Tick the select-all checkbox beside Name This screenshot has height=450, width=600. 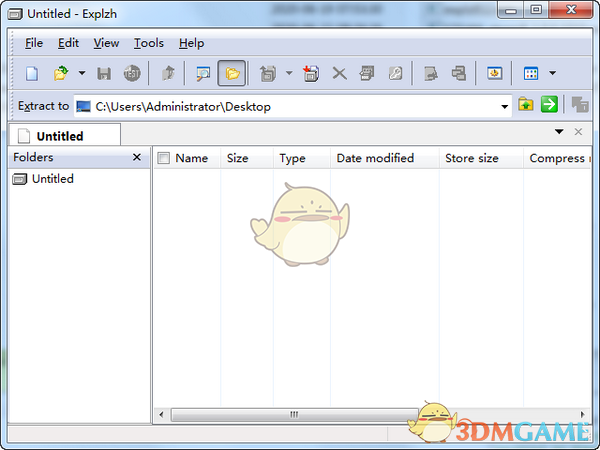(x=163, y=158)
